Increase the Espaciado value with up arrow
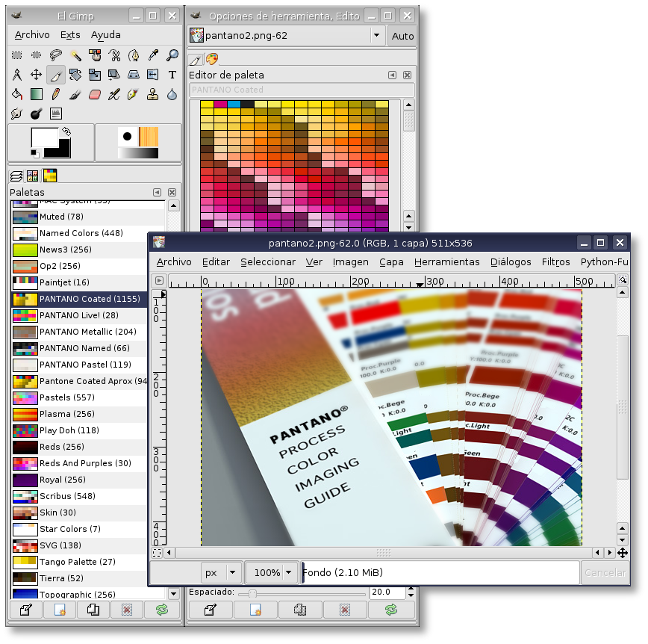The height and width of the screenshot is (644, 648). click(411, 589)
